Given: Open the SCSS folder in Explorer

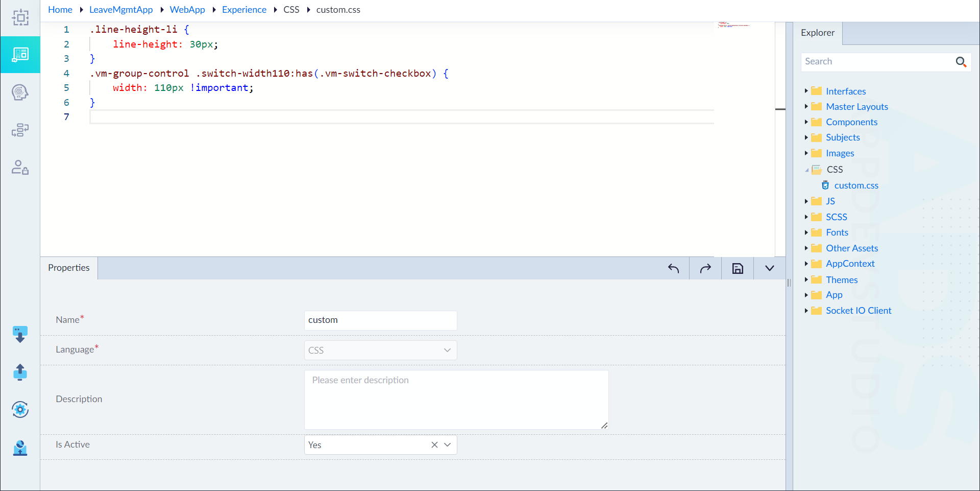Looking at the screenshot, I should tap(836, 217).
